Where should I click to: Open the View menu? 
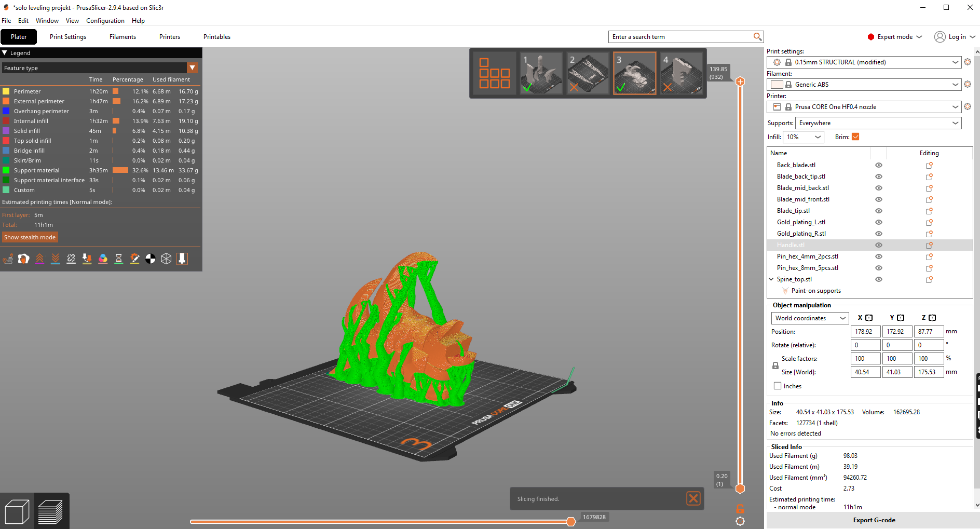tap(72, 21)
